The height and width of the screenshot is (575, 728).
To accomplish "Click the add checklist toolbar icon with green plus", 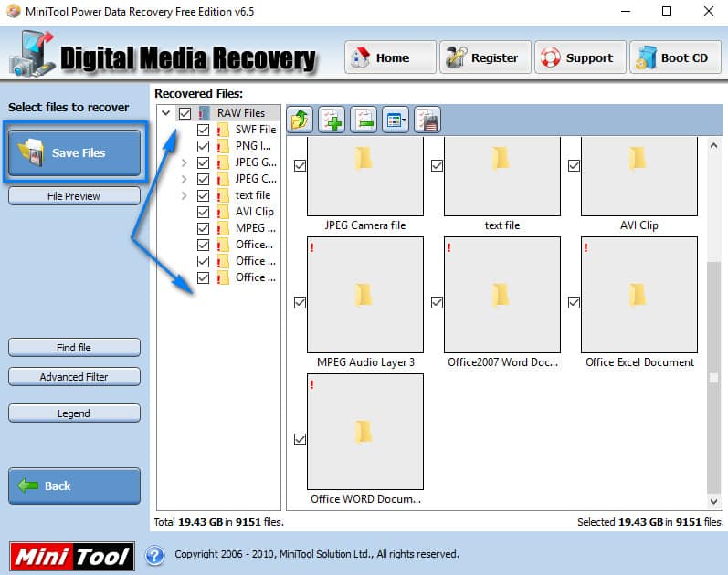I will click(332, 120).
